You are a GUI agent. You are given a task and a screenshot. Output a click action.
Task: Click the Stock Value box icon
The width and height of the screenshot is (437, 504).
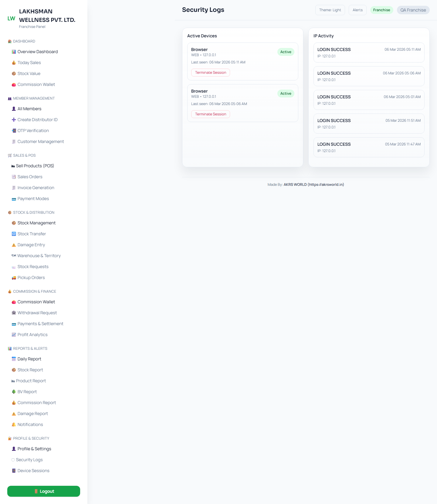pos(14,74)
